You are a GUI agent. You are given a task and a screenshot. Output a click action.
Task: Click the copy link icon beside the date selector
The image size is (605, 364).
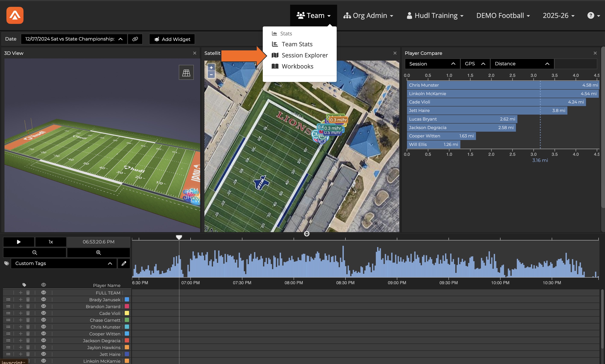(135, 39)
